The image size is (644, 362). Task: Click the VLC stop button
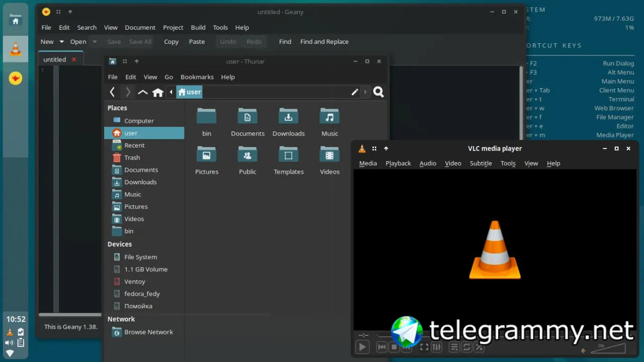coord(394,347)
